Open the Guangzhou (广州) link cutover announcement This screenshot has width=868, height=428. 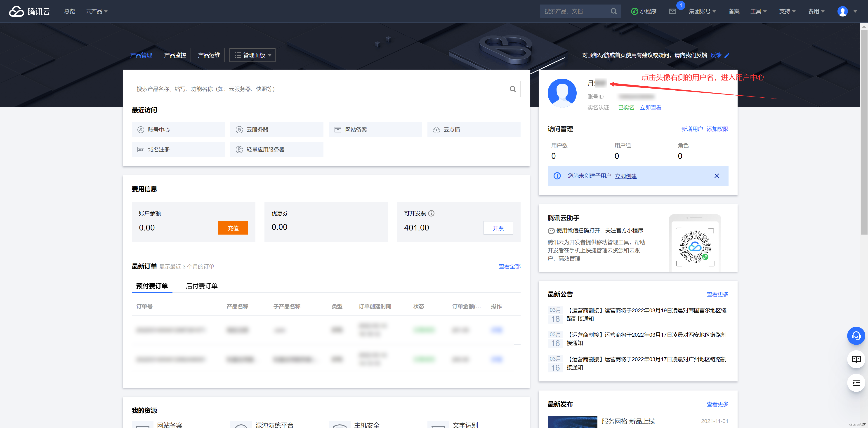coord(646,363)
